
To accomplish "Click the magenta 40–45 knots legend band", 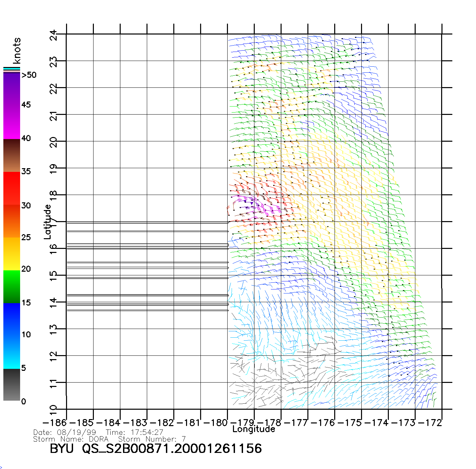I will tap(12, 122).
